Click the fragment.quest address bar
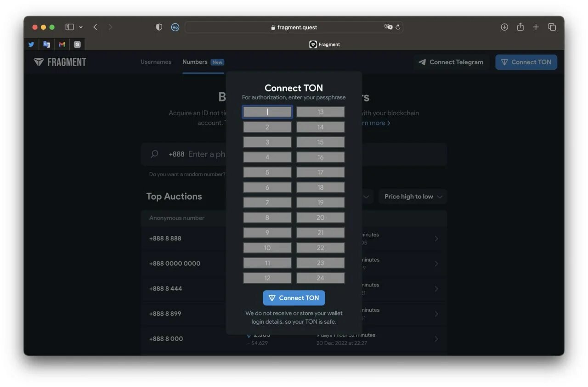This screenshot has width=588, height=387. pos(294,27)
